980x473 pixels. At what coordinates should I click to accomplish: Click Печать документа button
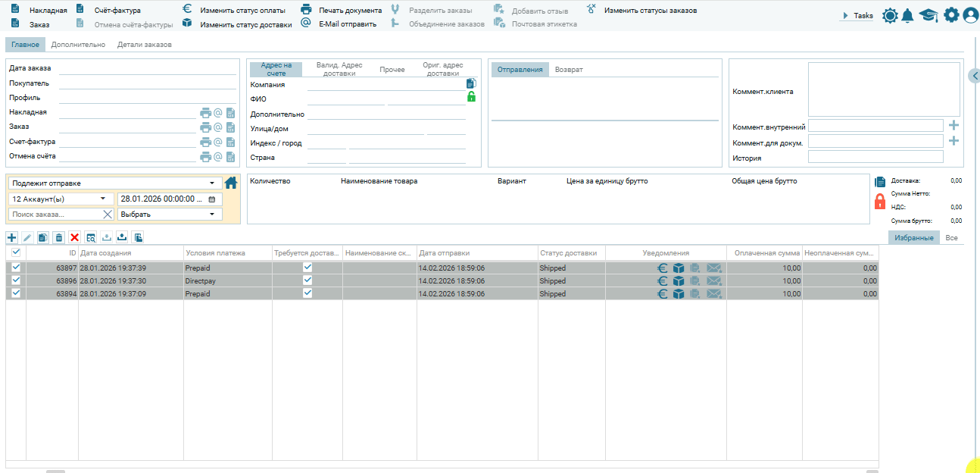click(349, 11)
